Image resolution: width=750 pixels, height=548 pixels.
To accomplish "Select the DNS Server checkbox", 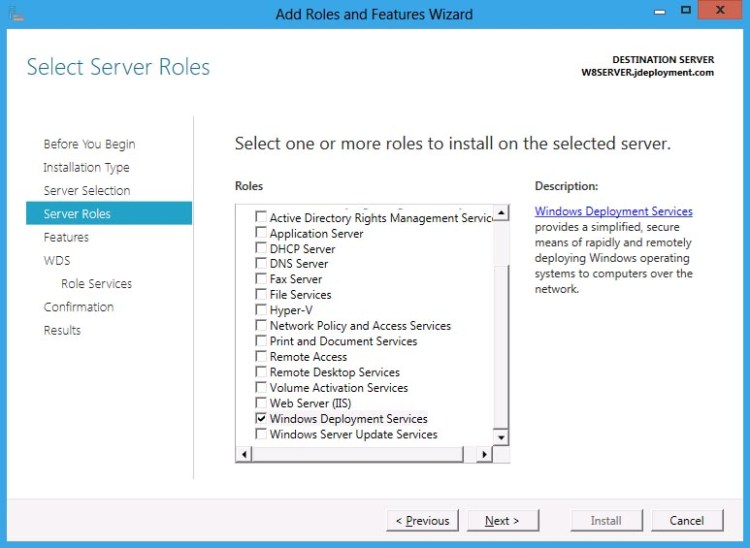I will [x=261, y=264].
